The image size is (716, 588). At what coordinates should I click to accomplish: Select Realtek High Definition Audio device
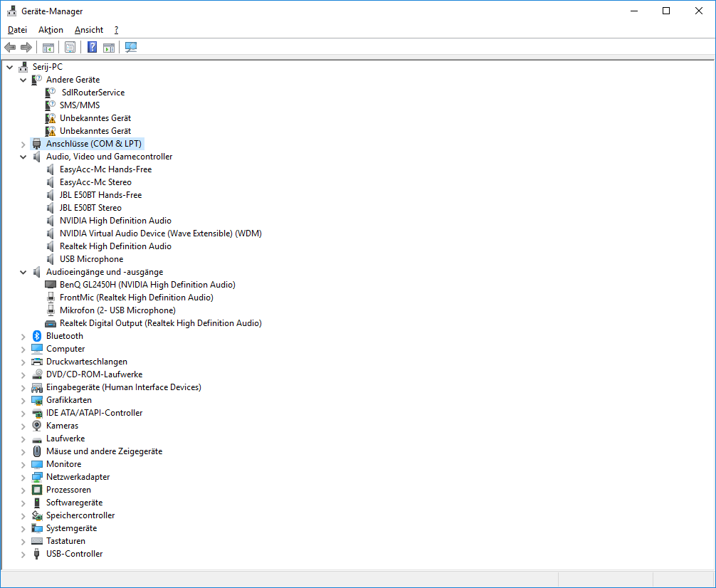pos(115,246)
